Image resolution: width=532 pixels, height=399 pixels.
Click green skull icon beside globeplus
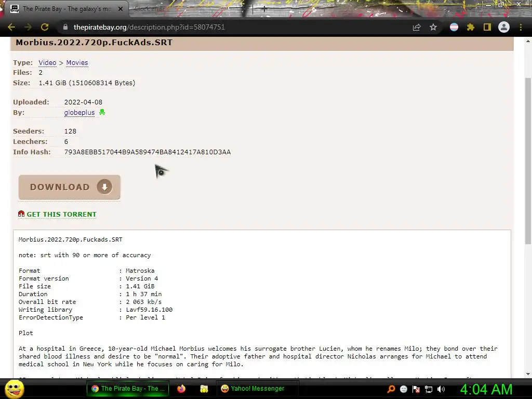pyautogui.click(x=102, y=112)
